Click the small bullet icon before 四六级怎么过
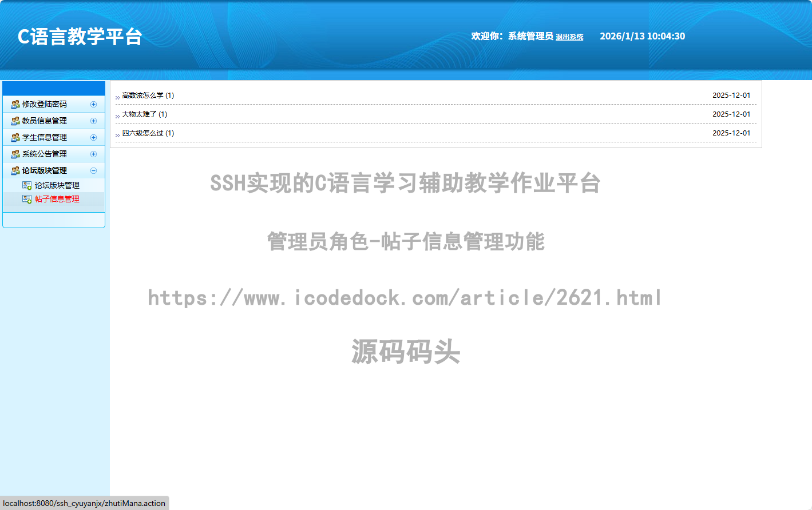 117,134
